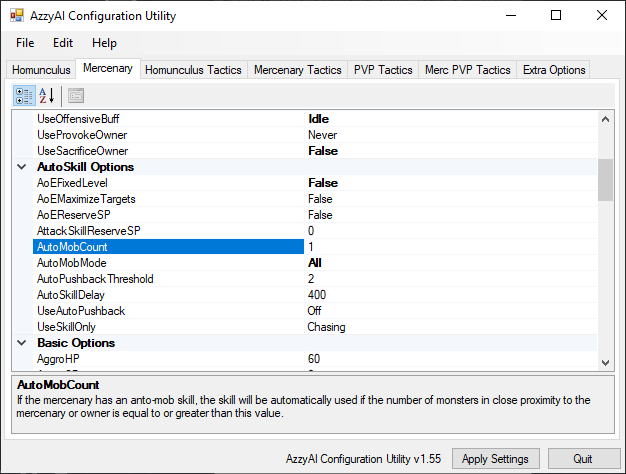
Task: Click the scroll down arrow of property grid
Action: [605, 363]
